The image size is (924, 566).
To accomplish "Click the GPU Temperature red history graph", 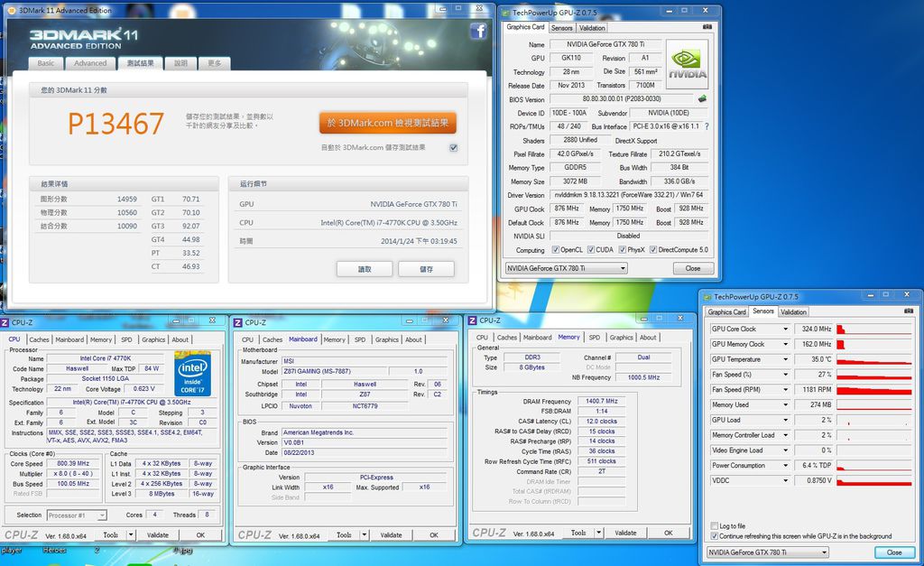I will [x=873, y=359].
